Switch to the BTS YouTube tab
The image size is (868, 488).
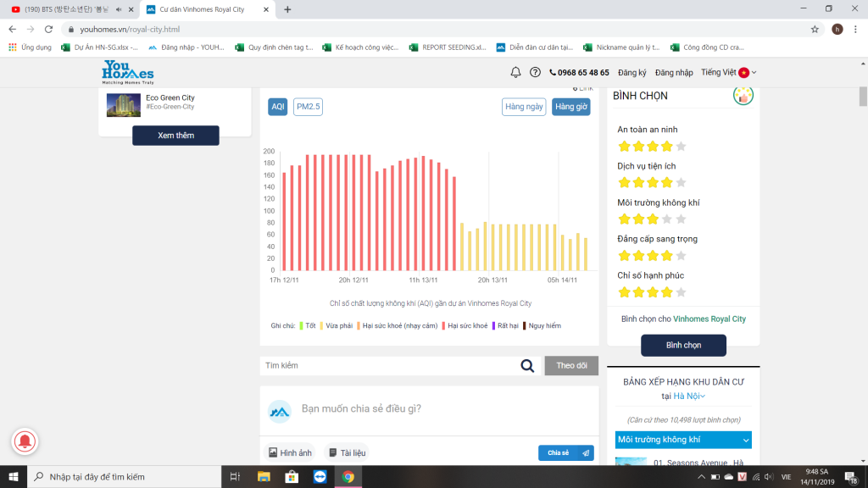pos(67,9)
